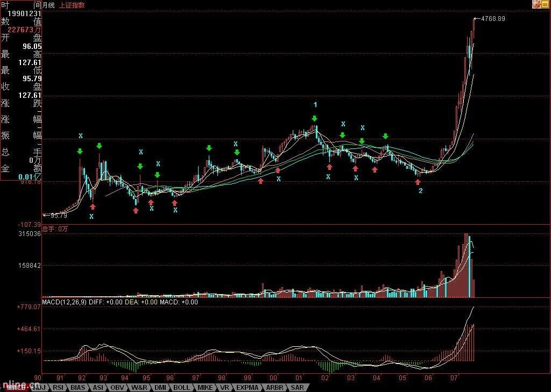Screen dimensions: 551x392
Task: Click the red gear icon at top right
Action: coord(536,4)
